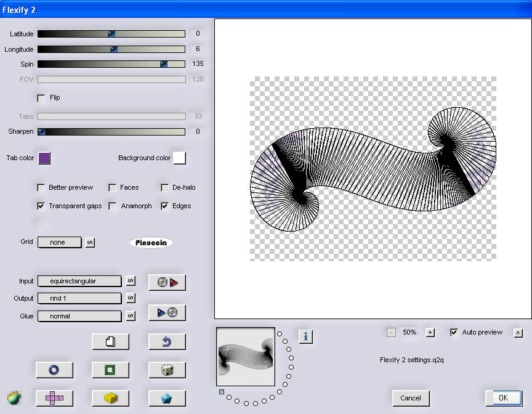Click the Flexify 2 settings.q2q text

[x=411, y=360]
